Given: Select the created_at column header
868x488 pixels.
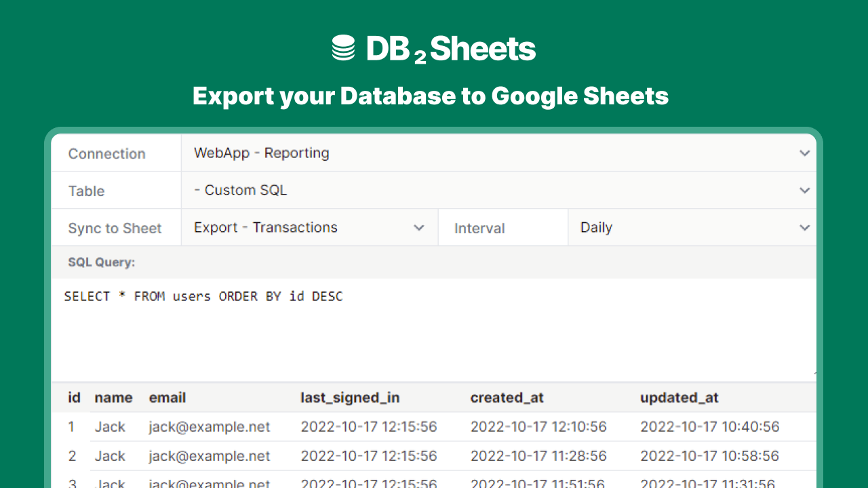Looking at the screenshot, I should 507,398.
